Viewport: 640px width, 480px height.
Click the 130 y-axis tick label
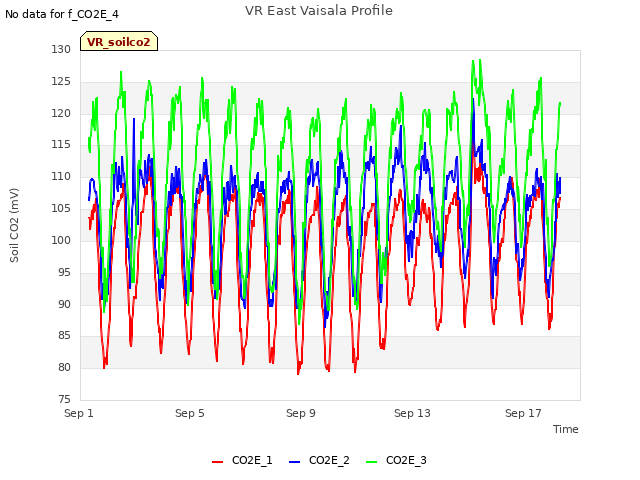coord(61,49)
